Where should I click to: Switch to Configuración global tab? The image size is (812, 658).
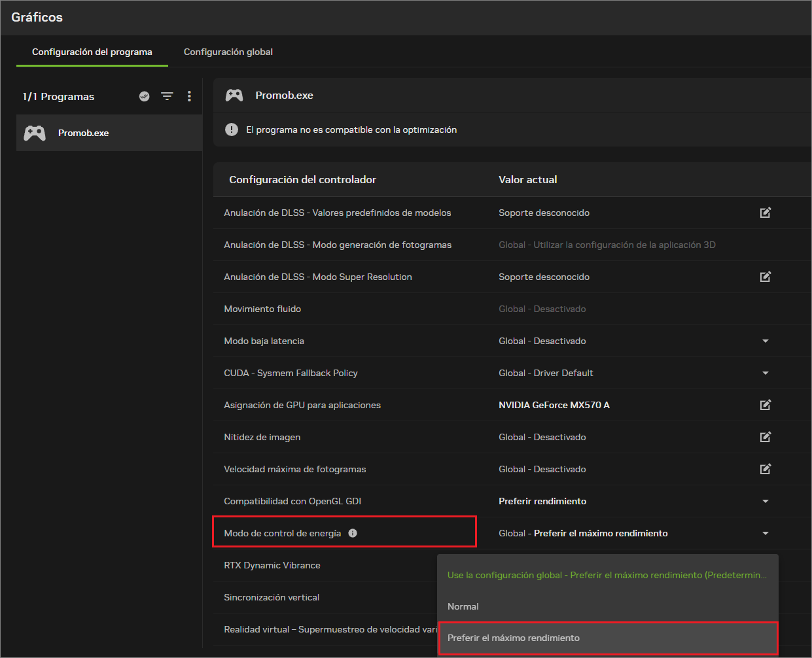click(228, 52)
